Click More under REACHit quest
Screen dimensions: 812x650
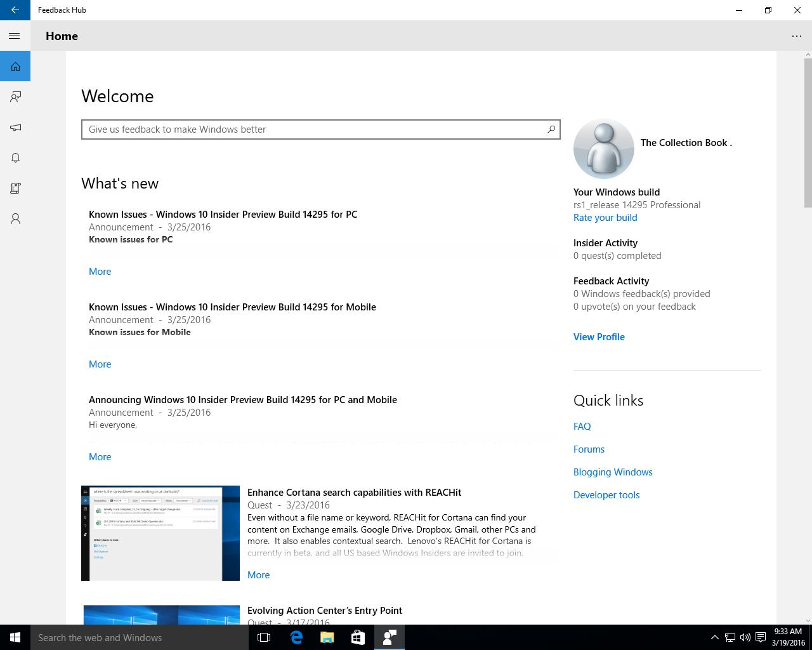click(258, 575)
